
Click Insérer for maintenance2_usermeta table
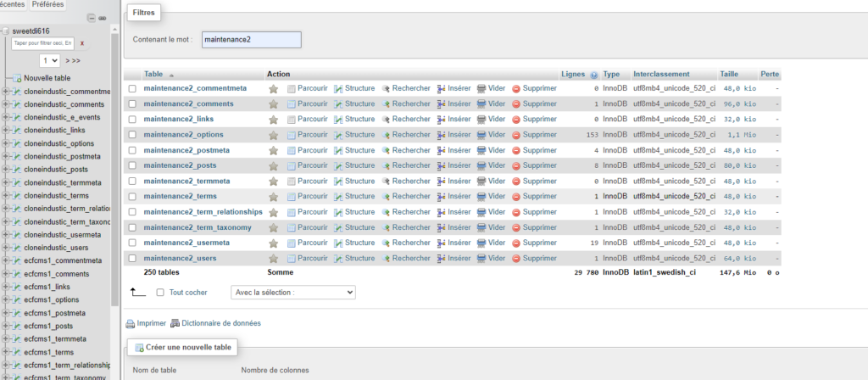pos(453,243)
